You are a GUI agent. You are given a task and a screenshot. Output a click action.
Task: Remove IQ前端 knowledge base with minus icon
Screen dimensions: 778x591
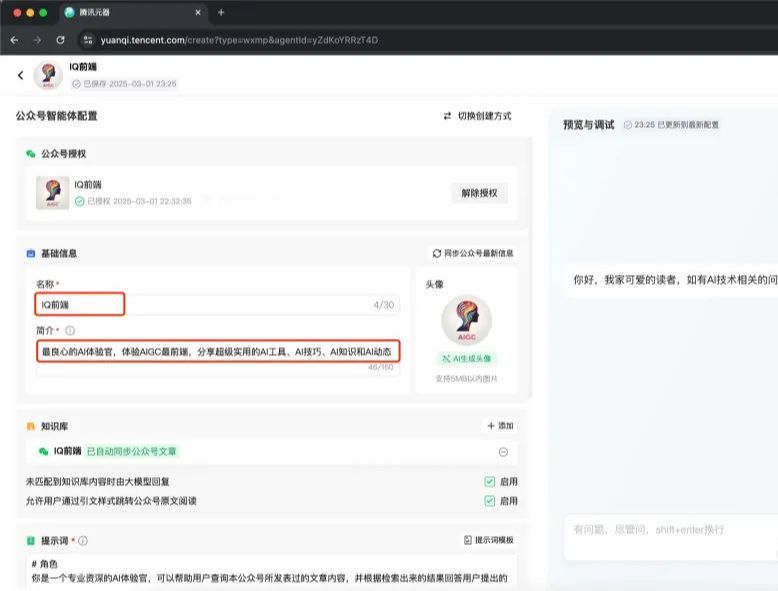(x=503, y=452)
